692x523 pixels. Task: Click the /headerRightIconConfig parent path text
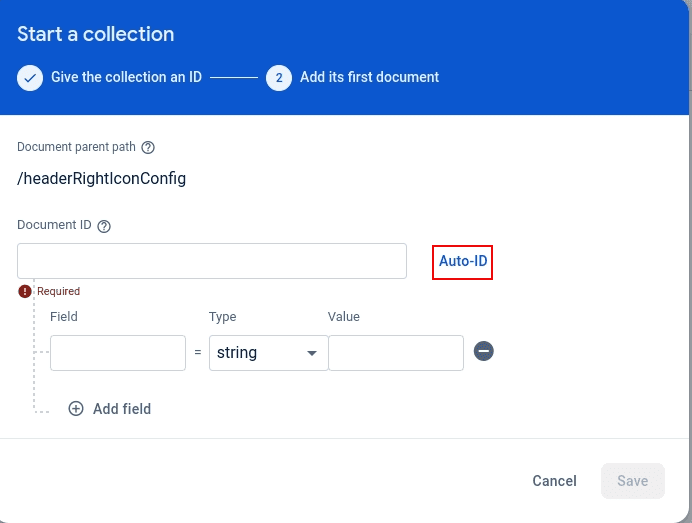pyautogui.click(x=101, y=179)
